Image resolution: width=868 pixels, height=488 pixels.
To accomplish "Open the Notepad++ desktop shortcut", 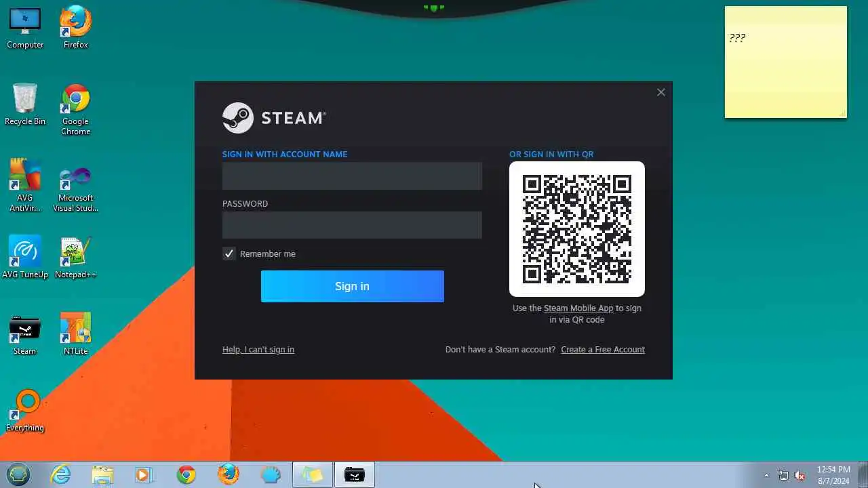I will pos(75,258).
